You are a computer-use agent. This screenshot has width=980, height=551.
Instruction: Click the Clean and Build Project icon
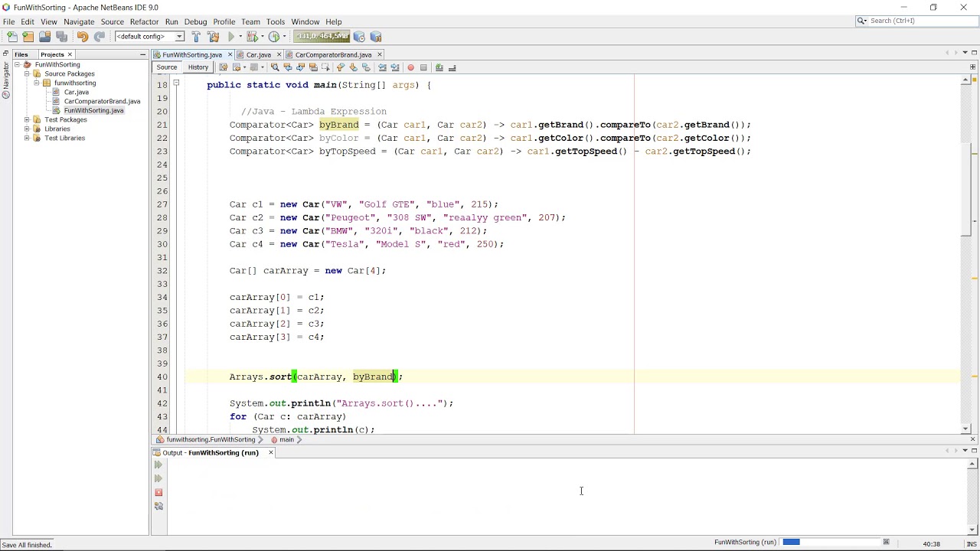214,36
